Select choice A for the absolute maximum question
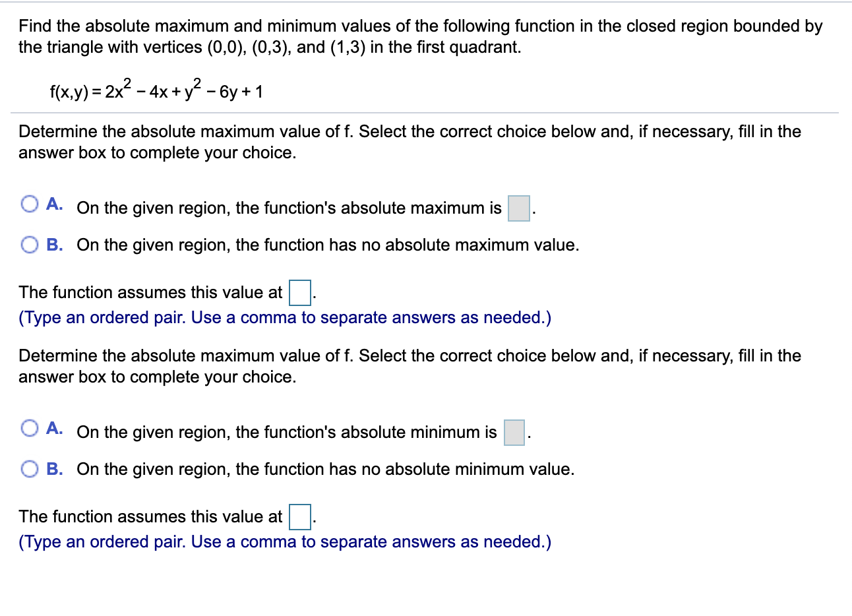Screen dimensions: 852x616 click(x=30, y=204)
